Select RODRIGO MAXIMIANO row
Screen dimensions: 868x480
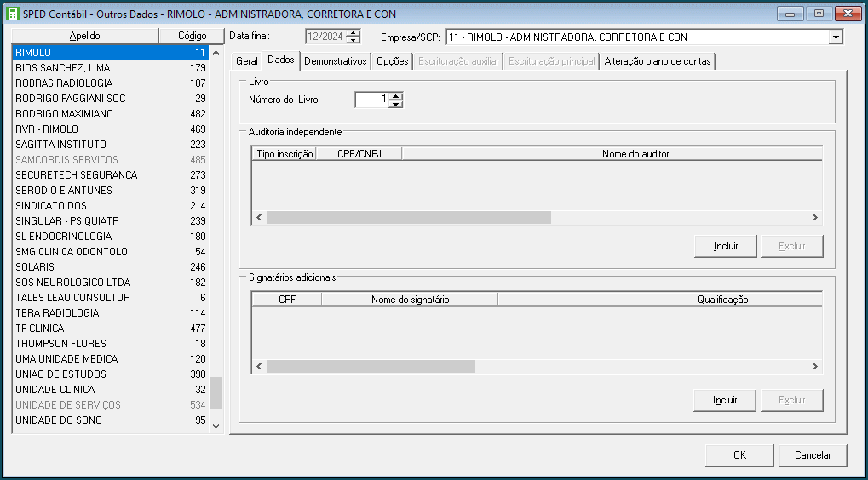click(110, 114)
